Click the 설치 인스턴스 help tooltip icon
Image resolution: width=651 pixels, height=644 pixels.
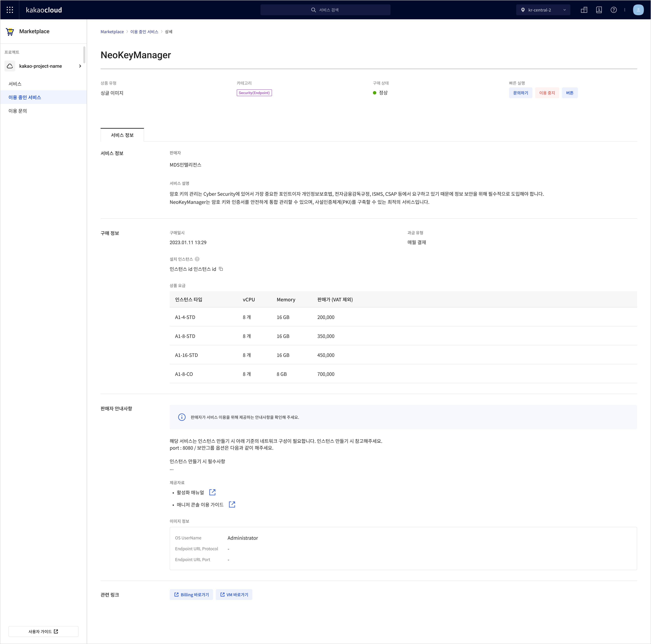197,259
